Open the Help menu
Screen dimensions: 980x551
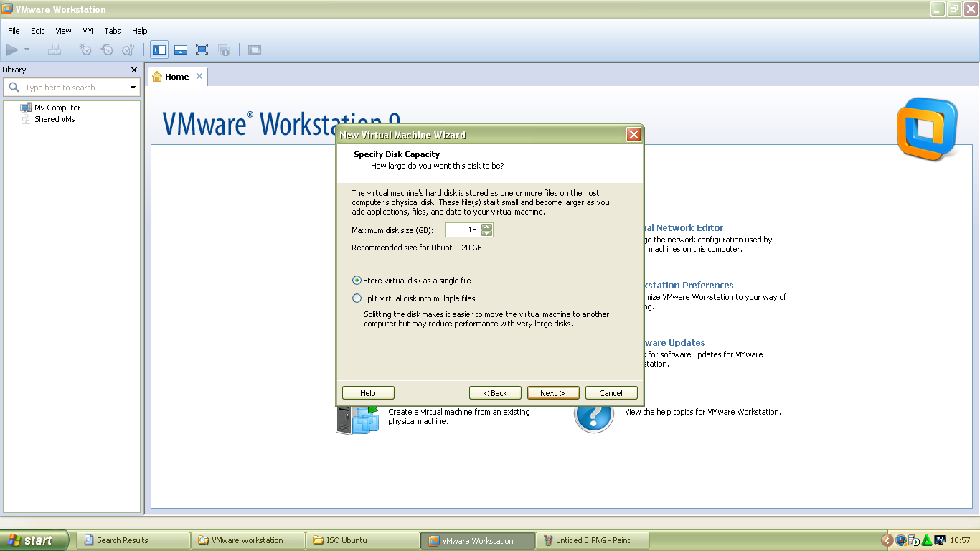coord(139,31)
